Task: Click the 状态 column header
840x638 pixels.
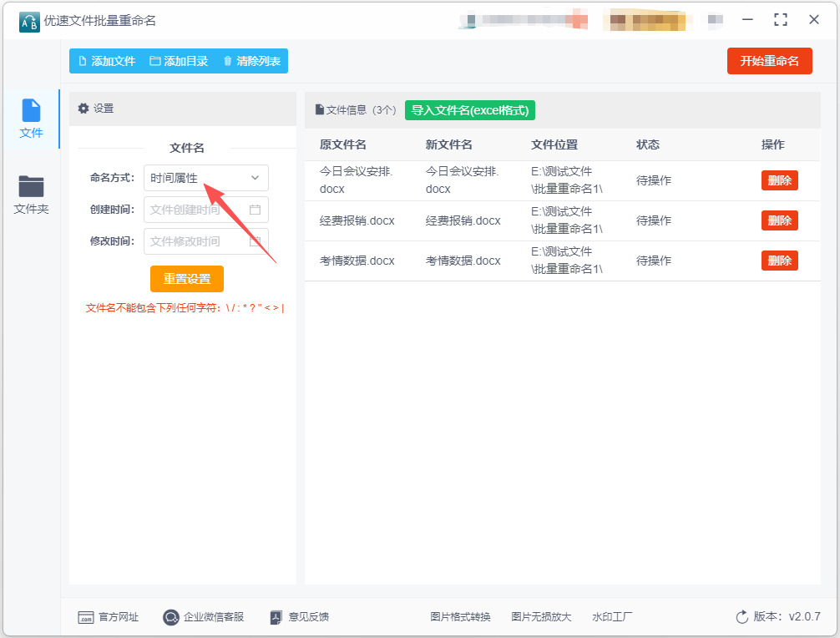Action: pos(648,144)
